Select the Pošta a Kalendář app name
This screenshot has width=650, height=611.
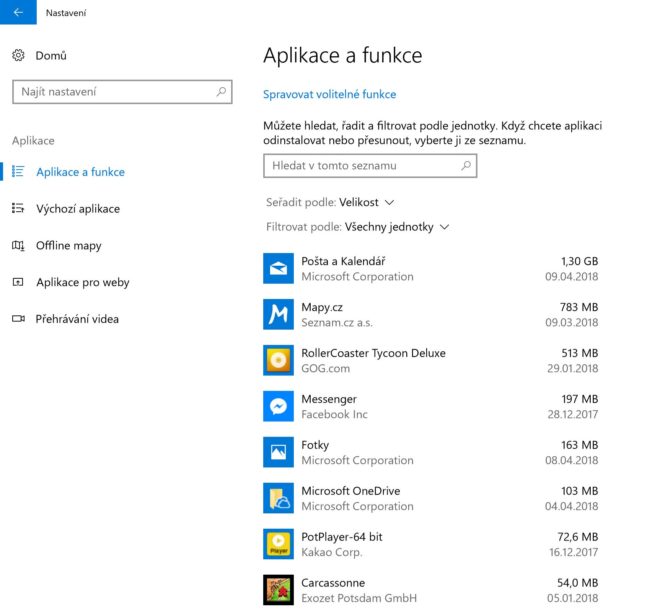pos(343,261)
